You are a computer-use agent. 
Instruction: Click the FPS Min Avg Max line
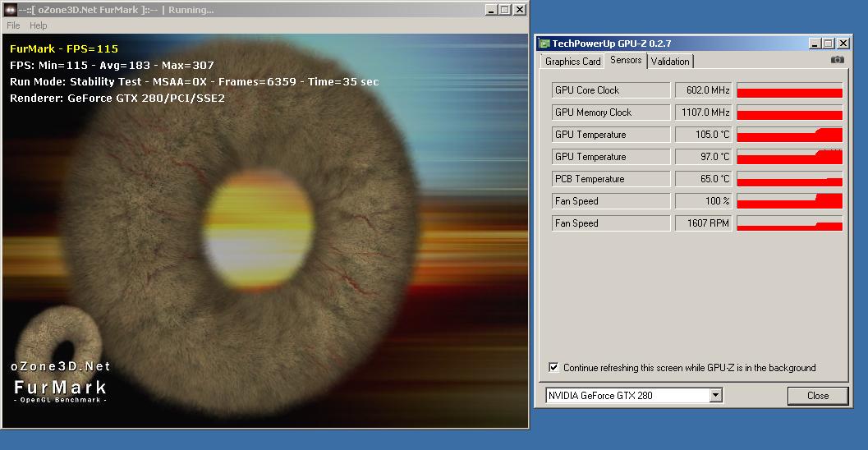[x=112, y=65]
